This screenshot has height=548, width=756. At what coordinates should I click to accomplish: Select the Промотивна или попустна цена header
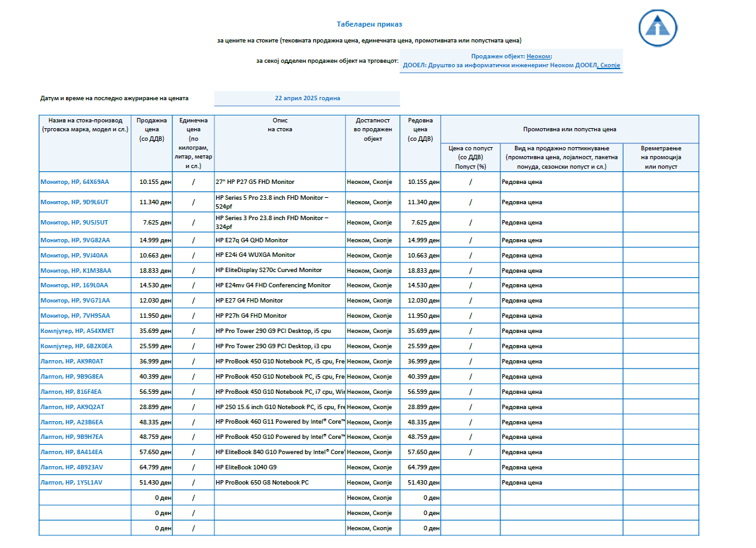point(570,129)
